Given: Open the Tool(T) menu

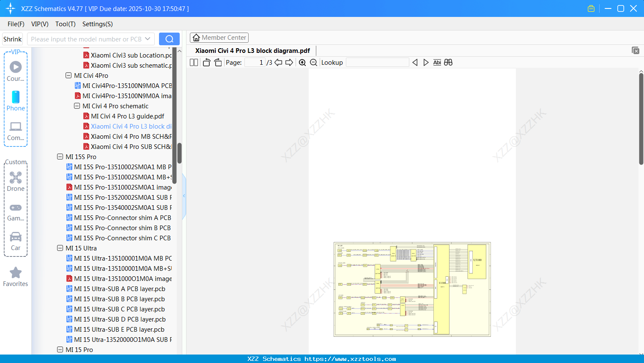Looking at the screenshot, I should (x=65, y=24).
